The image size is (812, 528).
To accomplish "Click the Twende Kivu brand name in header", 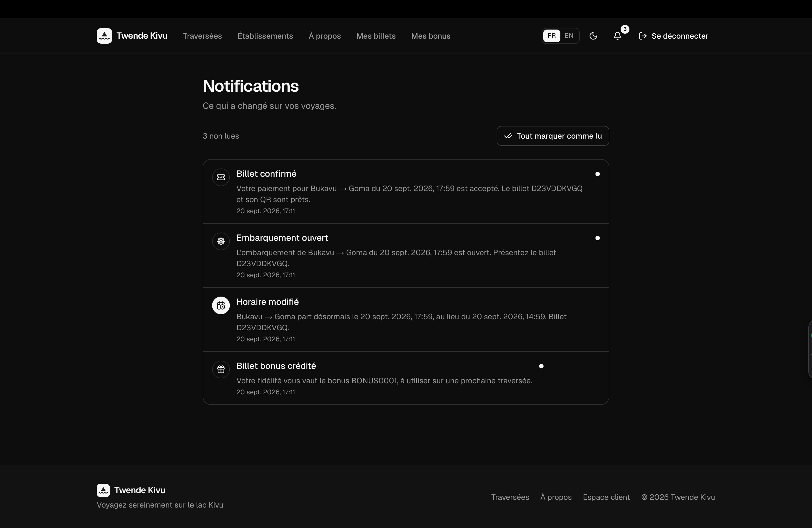I will 142,36.
